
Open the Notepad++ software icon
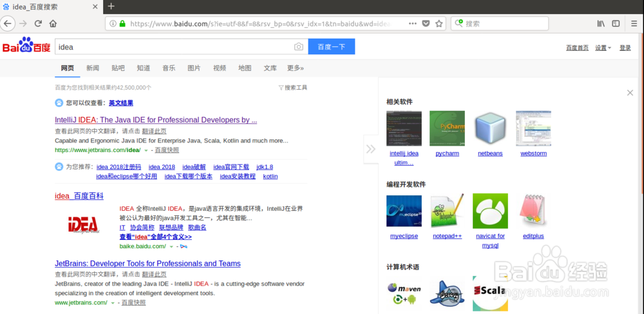pos(448,211)
